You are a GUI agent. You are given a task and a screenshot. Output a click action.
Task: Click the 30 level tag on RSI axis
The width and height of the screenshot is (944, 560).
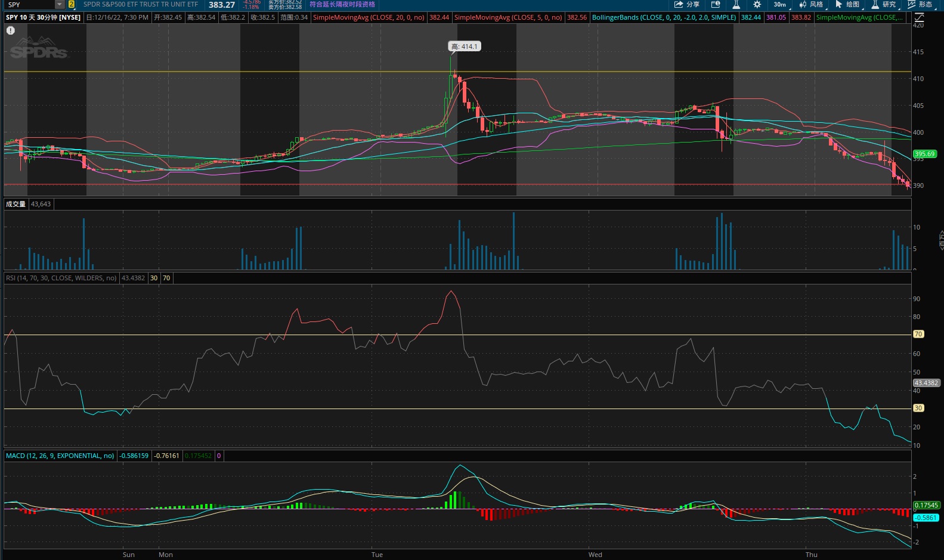tap(918, 408)
